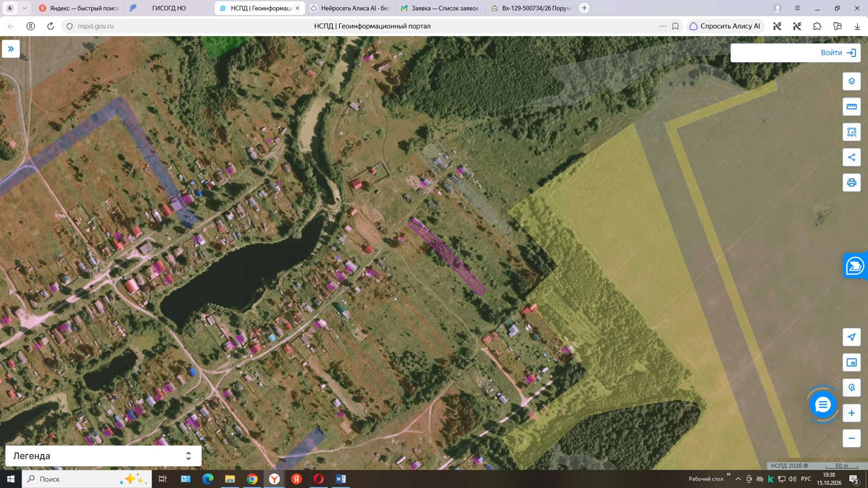
Task: Open the object identify search tool
Action: (x=852, y=388)
